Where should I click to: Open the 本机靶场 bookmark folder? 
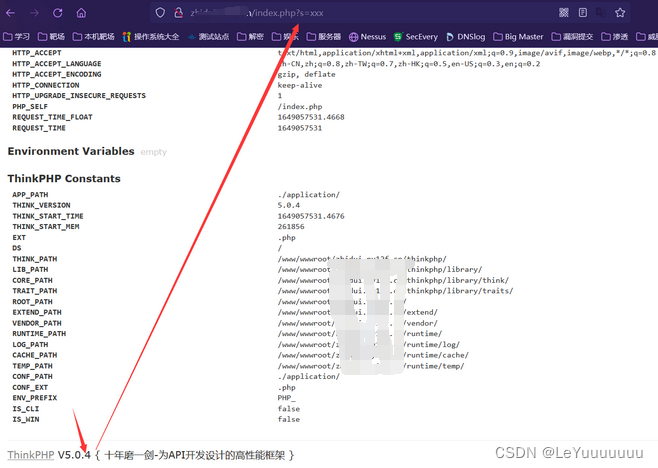coord(94,37)
